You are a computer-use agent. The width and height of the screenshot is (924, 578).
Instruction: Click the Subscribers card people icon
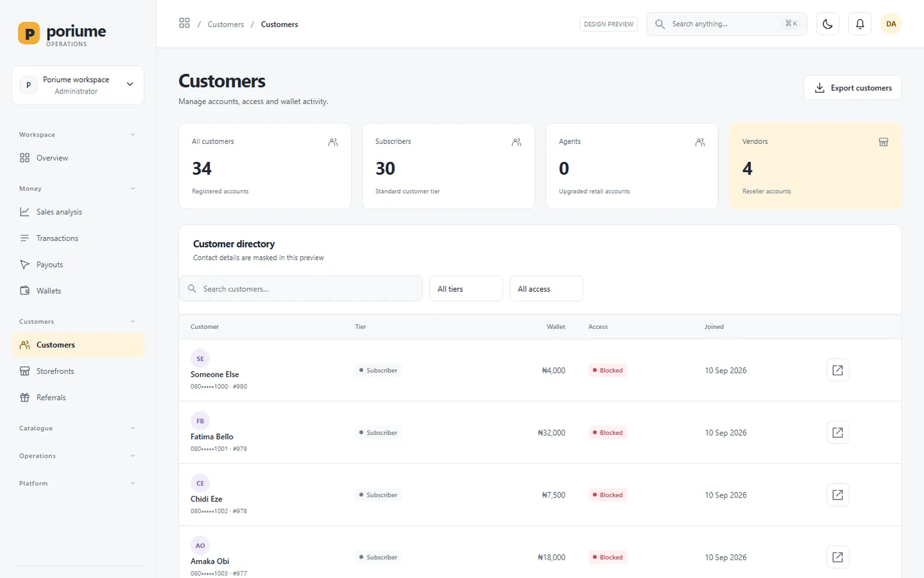(x=517, y=142)
